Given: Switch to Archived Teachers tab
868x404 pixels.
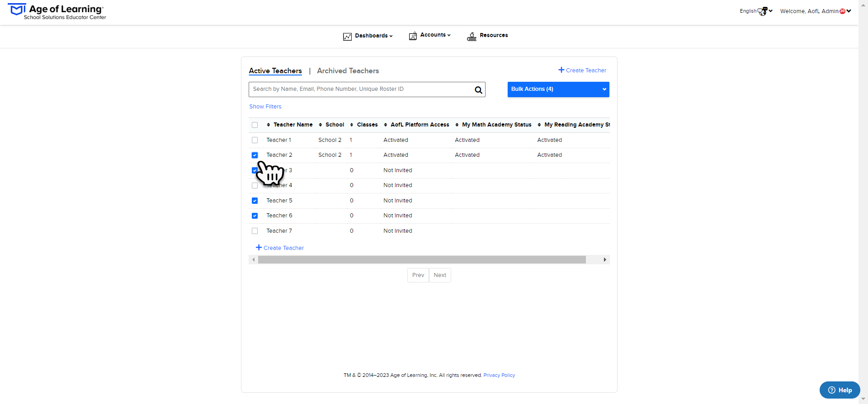Looking at the screenshot, I should (x=348, y=71).
